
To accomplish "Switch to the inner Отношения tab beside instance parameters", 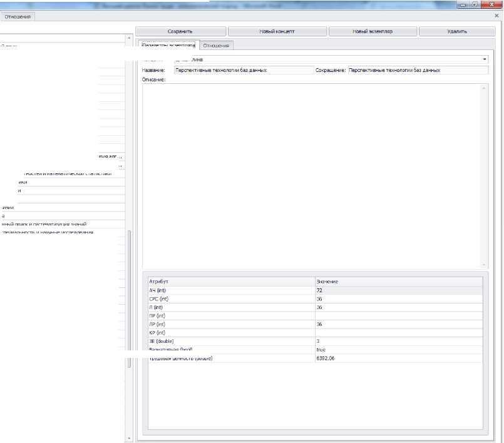I will pyautogui.click(x=216, y=46).
